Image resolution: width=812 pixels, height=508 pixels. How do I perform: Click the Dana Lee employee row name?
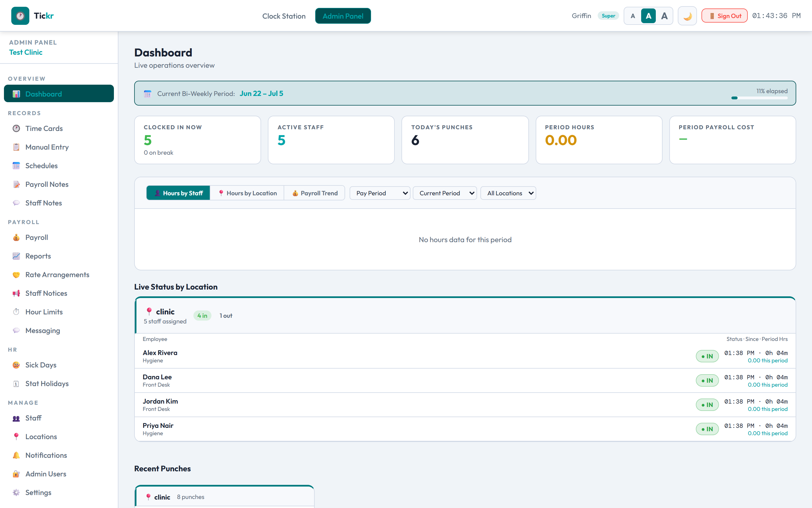157,377
